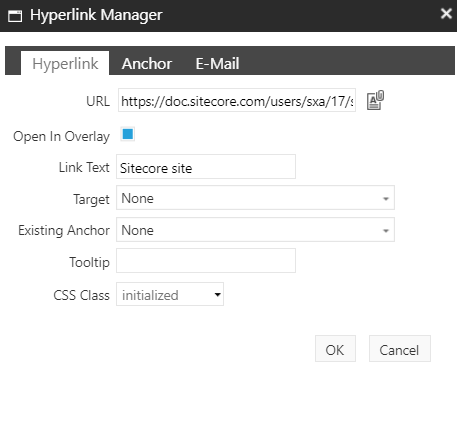Open the CSS Class dropdown showing initialized
Viewport: 457px width, 421px height.
(x=170, y=294)
